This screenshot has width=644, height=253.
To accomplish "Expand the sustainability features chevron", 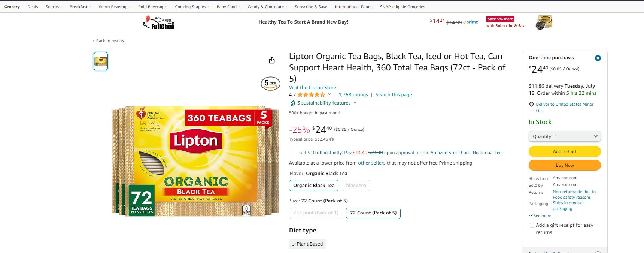I will click(x=355, y=103).
